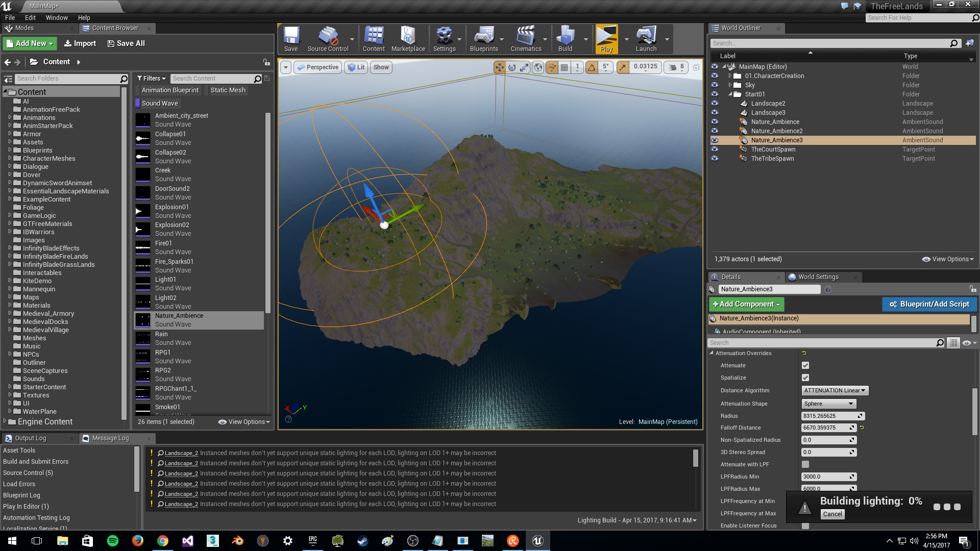980x551 pixels.
Task: Toggle the Lit view mode
Action: click(x=356, y=67)
